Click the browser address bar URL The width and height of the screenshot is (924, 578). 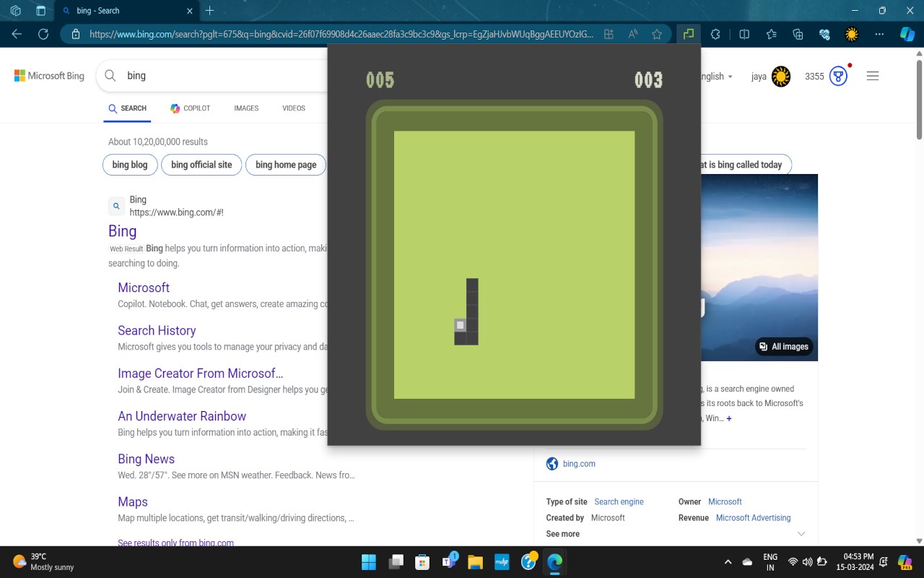[341, 34]
